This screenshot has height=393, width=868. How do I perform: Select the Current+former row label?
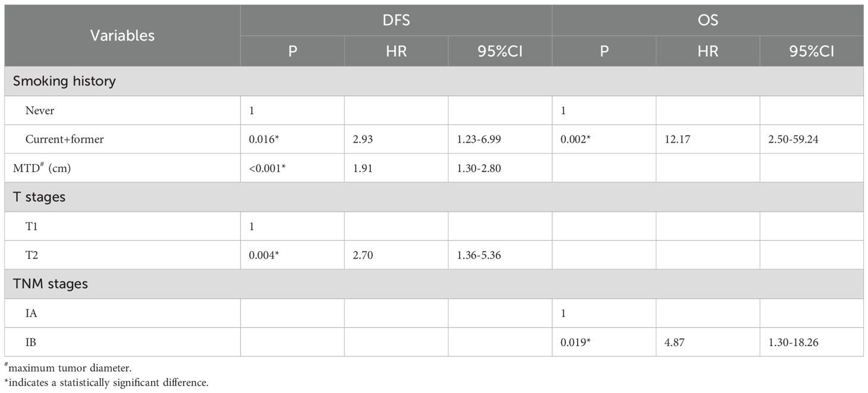(65, 139)
